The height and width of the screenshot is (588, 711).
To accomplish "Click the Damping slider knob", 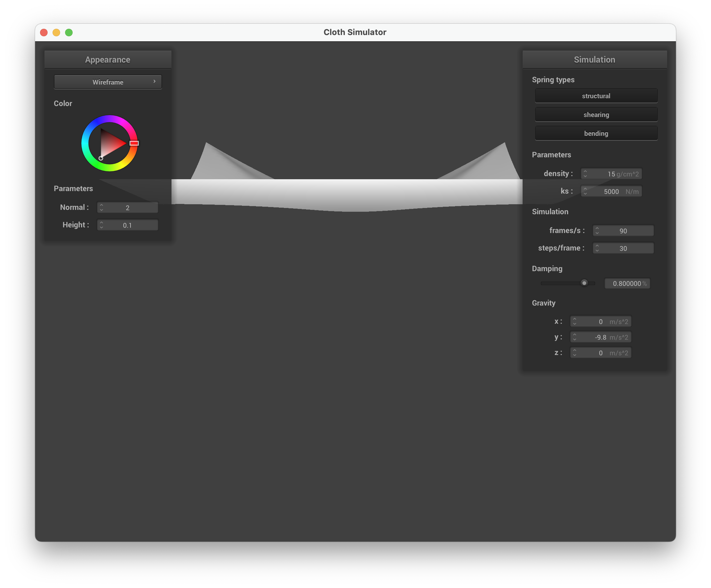I will tap(584, 283).
